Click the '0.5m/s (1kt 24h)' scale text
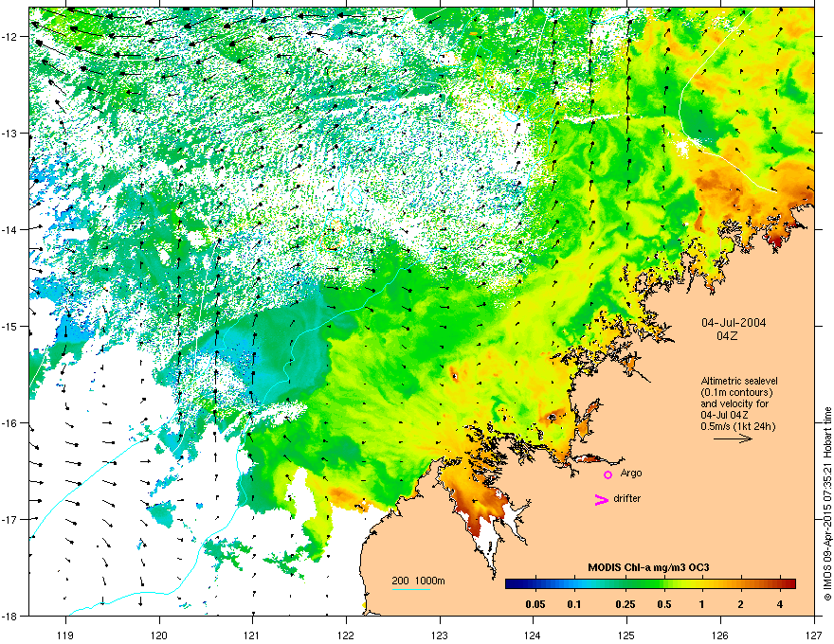The width and height of the screenshot is (834, 644). 737,426
